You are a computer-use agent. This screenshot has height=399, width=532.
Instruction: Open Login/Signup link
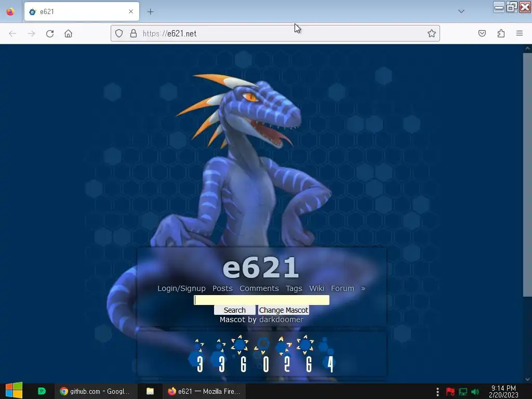click(181, 288)
